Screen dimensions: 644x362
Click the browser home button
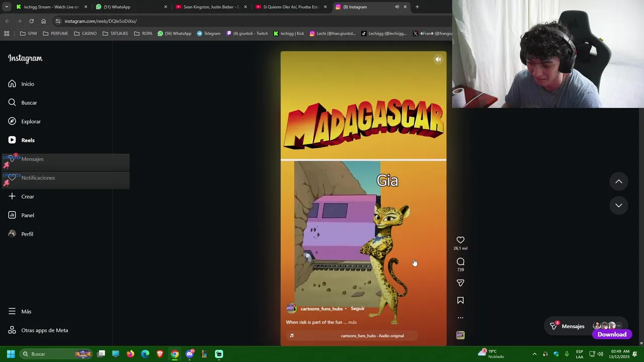point(43,21)
